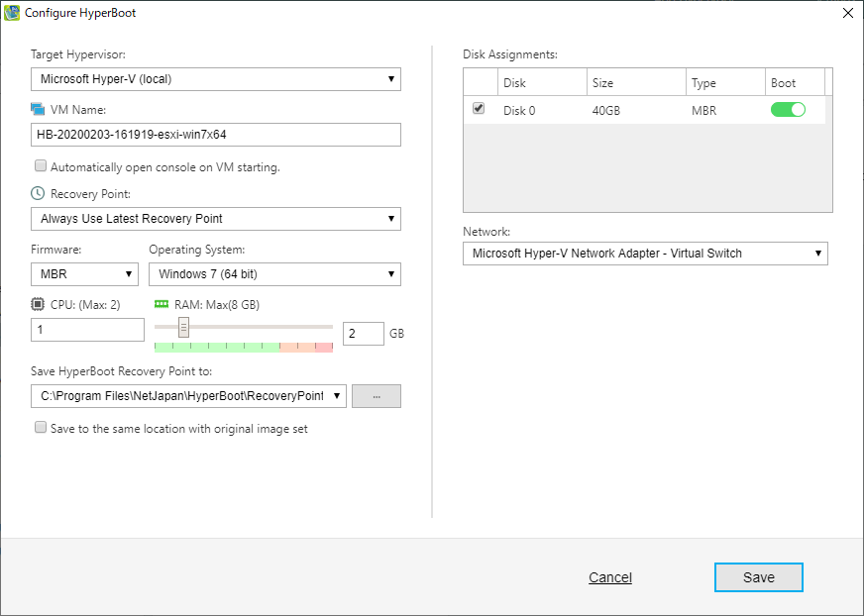
Task: Expand the Recovery Point dropdown
Action: [215, 218]
